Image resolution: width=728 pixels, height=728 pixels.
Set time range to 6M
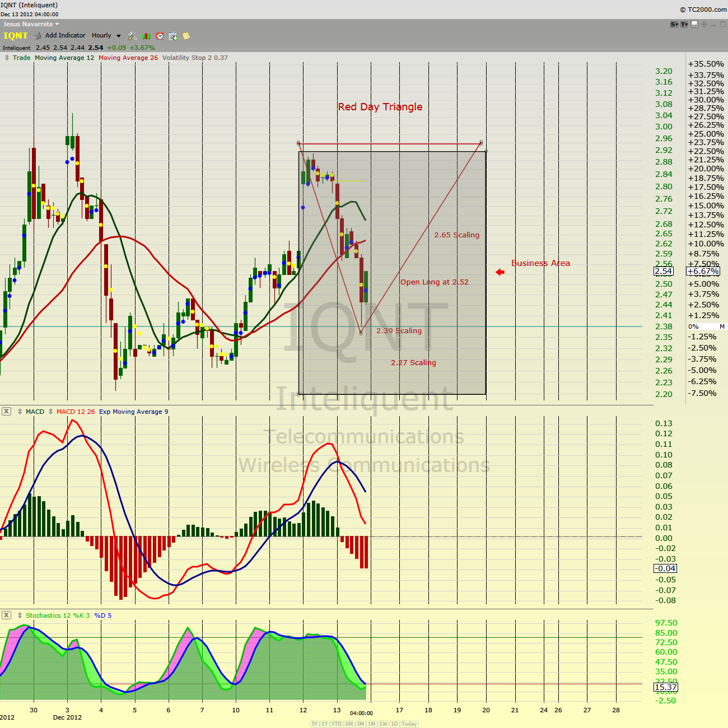[x=349, y=724]
